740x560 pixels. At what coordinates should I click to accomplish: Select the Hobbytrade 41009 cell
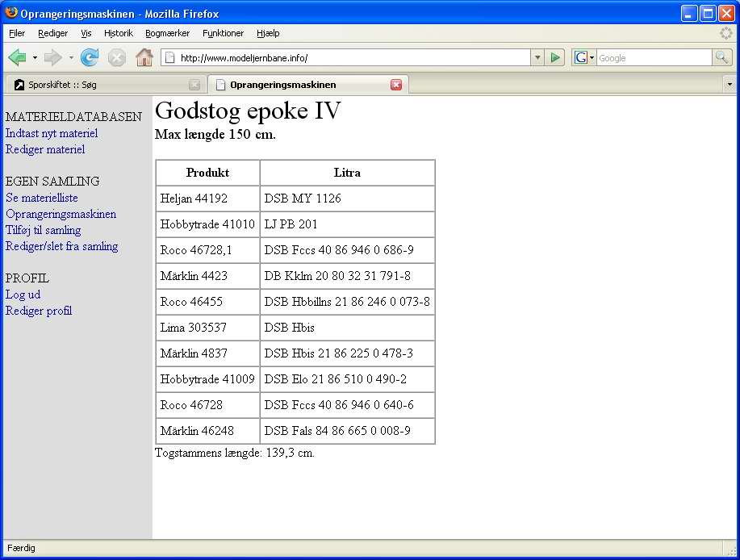(207, 379)
